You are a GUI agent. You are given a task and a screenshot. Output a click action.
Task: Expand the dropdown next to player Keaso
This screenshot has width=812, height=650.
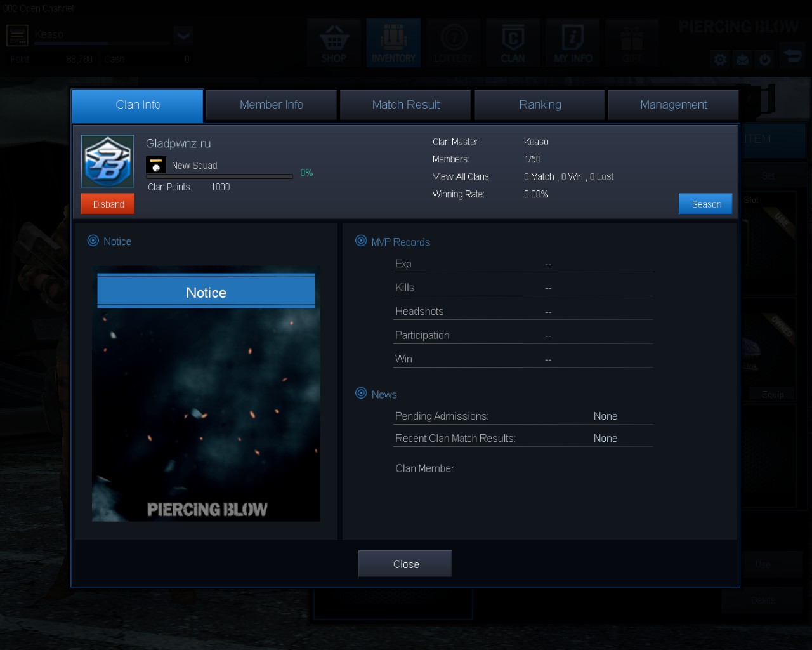183,35
